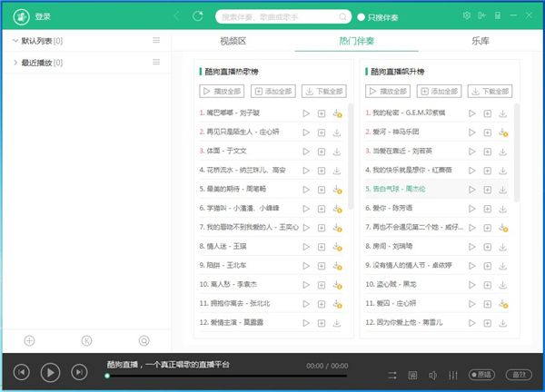
Task: Click the 登录 user avatar icon
Action: (21, 16)
